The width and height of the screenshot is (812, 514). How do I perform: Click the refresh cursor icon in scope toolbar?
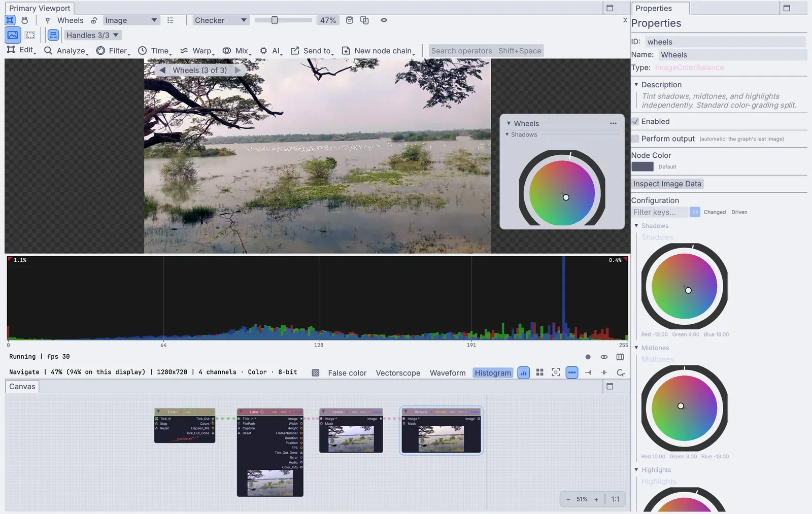(621, 373)
